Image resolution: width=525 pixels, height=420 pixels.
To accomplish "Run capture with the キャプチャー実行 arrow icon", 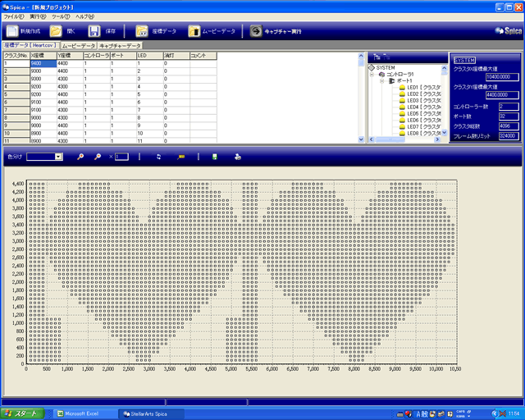I will [x=256, y=31].
